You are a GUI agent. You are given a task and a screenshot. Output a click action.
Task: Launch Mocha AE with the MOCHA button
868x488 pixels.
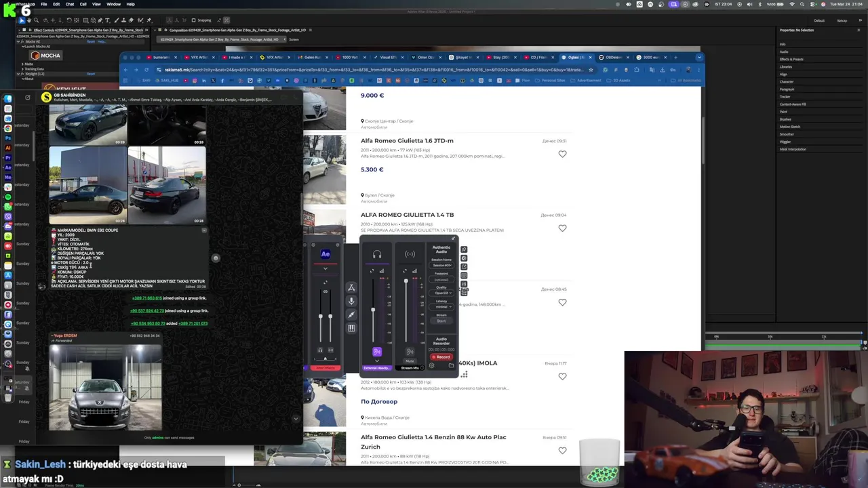pyautogui.click(x=45, y=56)
